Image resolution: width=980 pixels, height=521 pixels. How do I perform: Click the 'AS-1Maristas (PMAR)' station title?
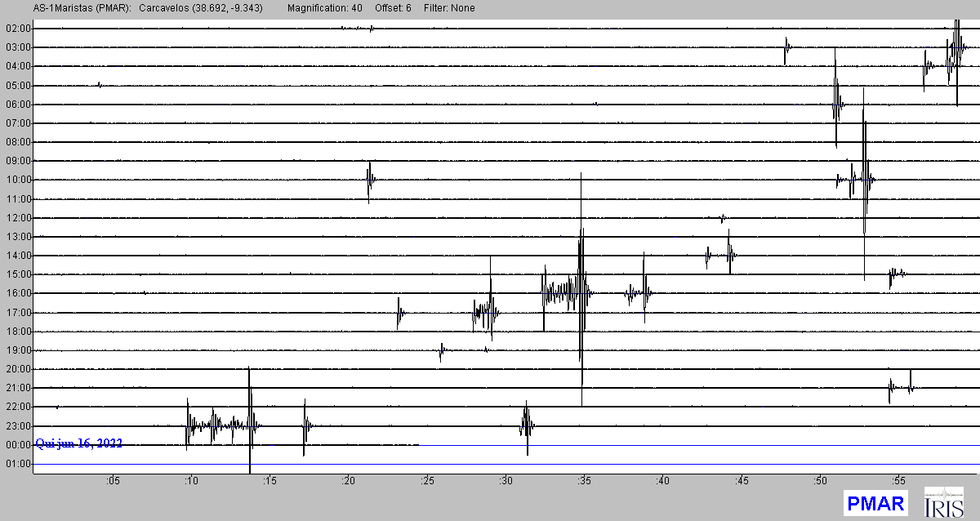point(68,8)
